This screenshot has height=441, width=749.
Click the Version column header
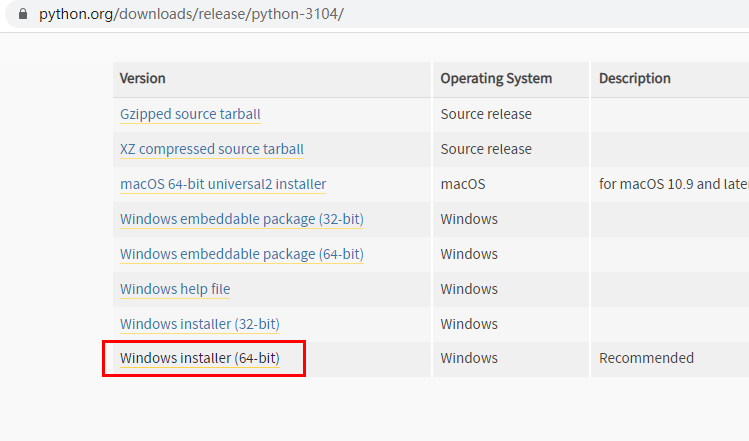click(x=143, y=78)
